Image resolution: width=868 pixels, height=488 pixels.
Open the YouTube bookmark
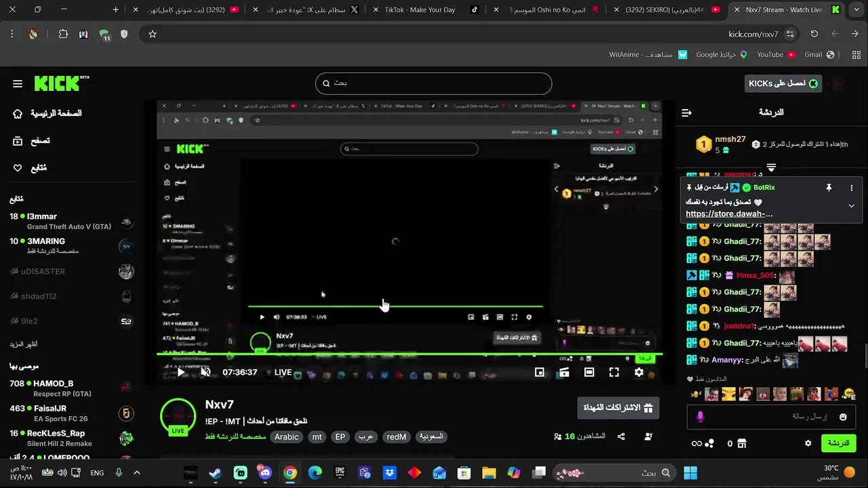(775, 54)
